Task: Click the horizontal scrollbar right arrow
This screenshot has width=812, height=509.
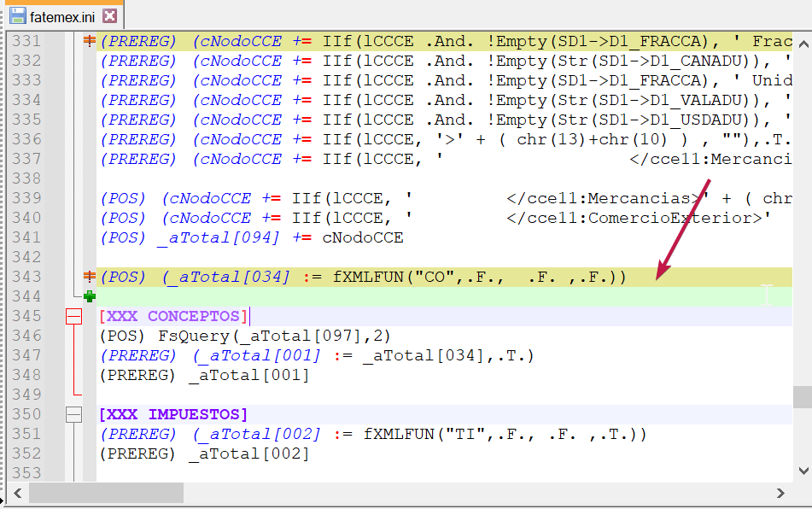Action: [x=780, y=493]
